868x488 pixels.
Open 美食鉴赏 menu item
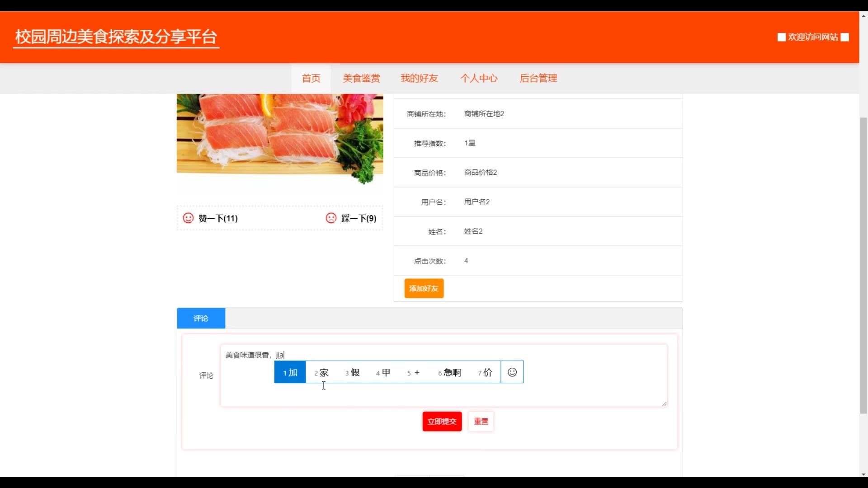(361, 78)
